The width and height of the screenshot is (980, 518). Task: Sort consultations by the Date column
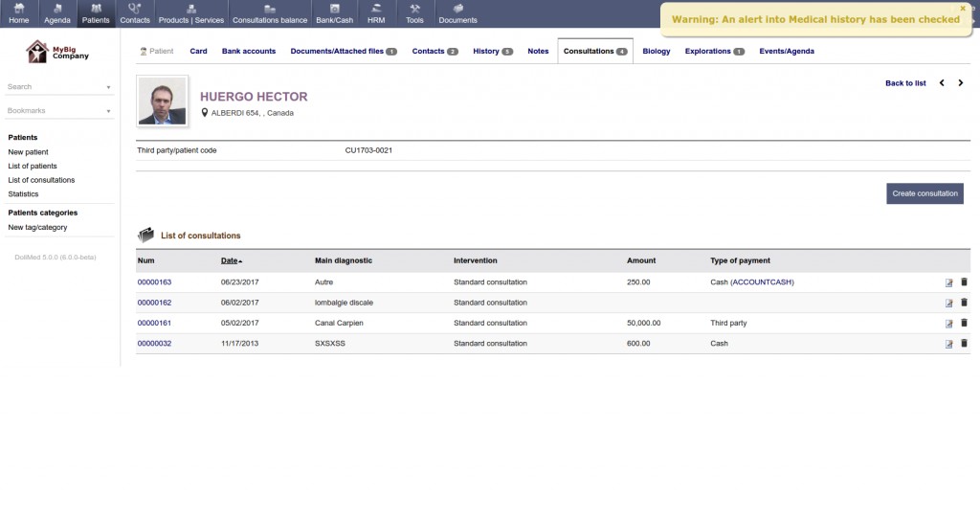click(230, 260)
